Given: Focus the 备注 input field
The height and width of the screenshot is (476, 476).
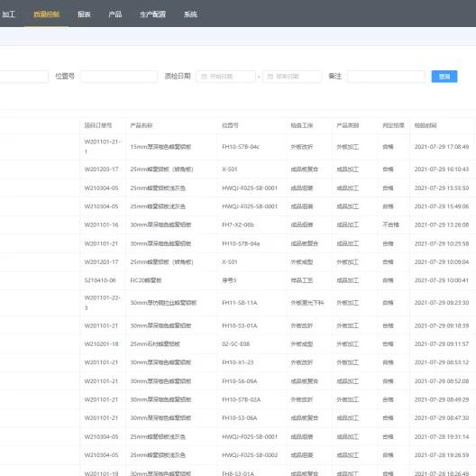Looking at the screenshot, I should click(x=386, y=77).
